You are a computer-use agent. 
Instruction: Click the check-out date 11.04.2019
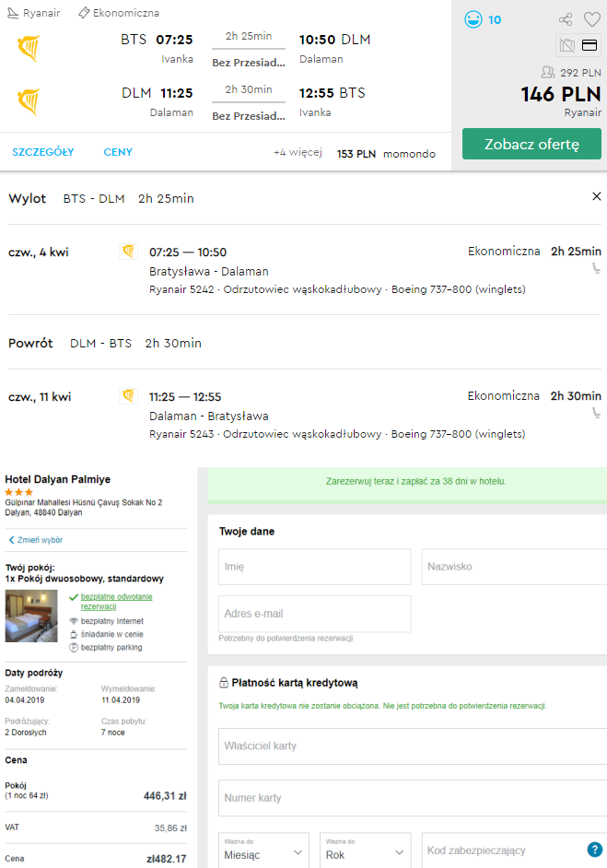pos(121,700)
